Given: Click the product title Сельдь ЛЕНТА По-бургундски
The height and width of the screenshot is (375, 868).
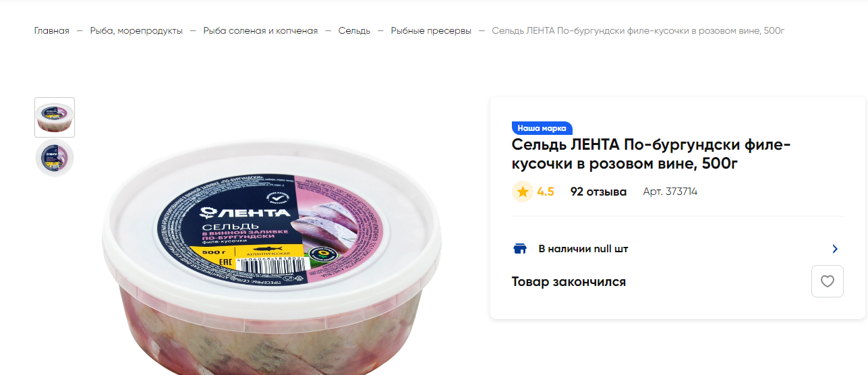Looking at the screenshot, I should (x=651, y=154).
